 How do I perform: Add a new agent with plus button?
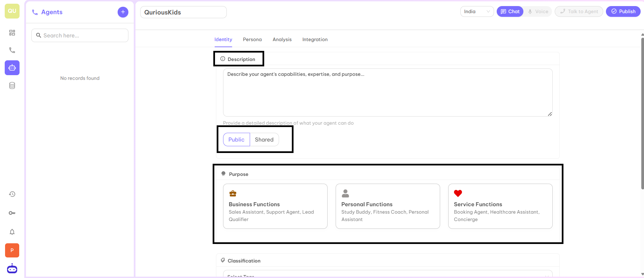(123, 12)
